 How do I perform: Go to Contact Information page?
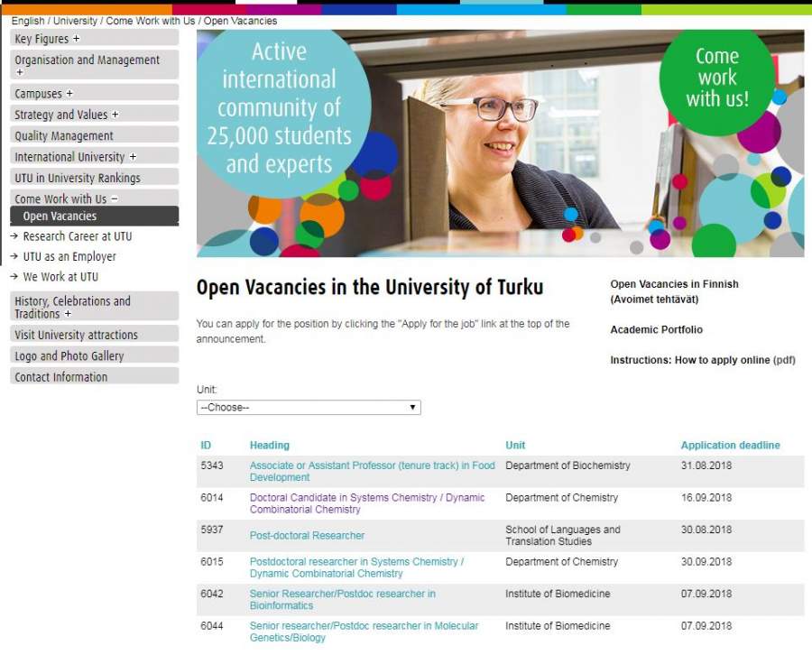pyautogui.click(x=60, y=377)
